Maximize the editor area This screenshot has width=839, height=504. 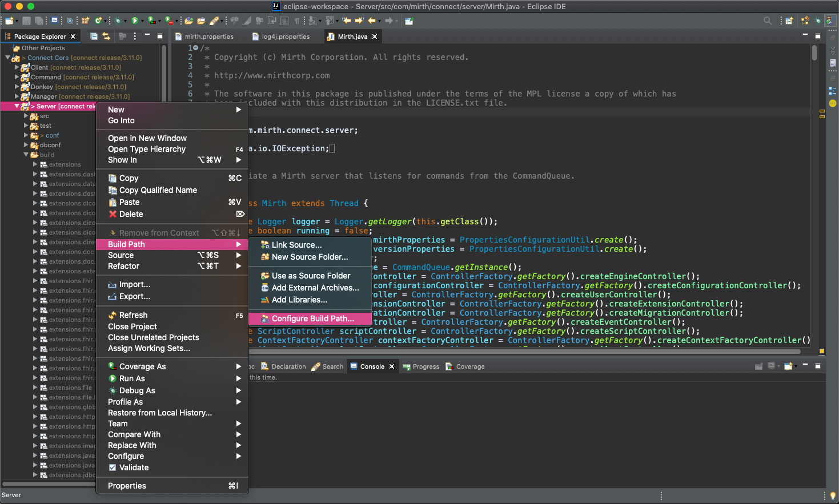coord(817,35)
